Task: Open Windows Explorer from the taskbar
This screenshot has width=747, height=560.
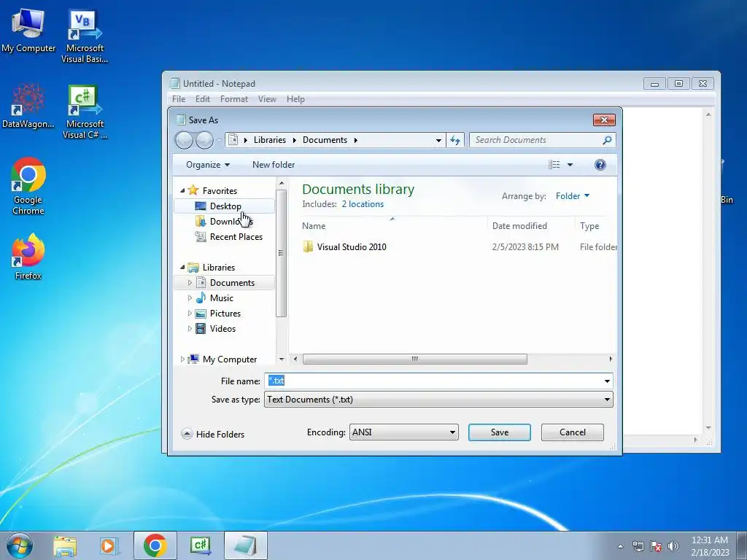Action: coord(65,545)
